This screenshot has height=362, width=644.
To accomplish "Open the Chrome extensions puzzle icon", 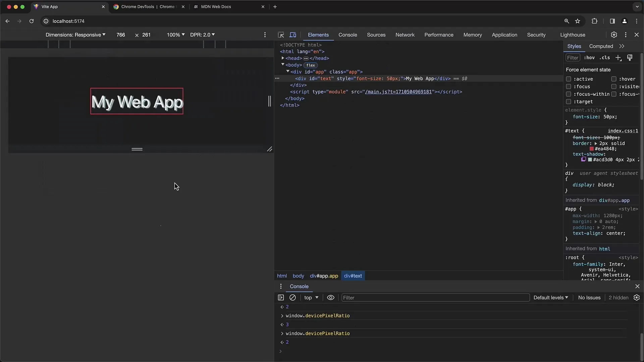I will click(594, 21).
